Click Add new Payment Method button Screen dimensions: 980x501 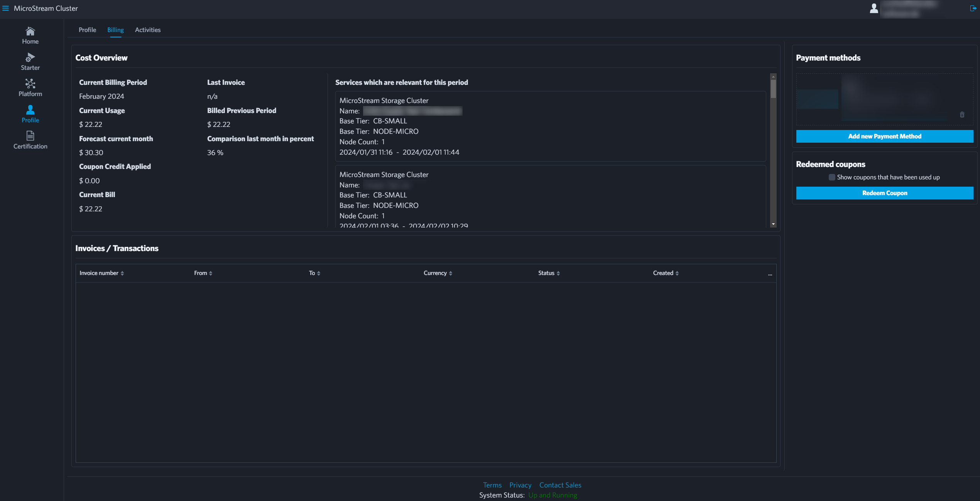point(884,136)
